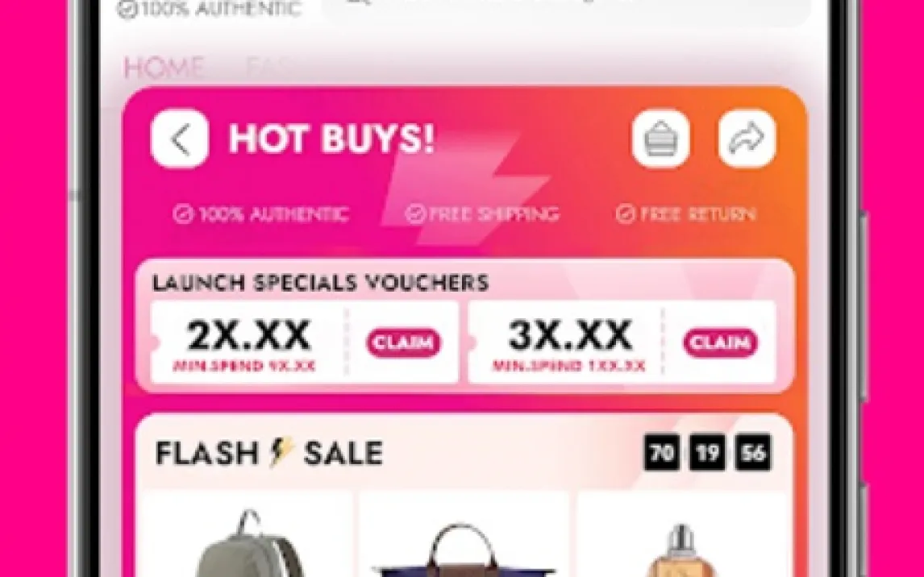Click the FLASH SALE heading

click(268, 454)
